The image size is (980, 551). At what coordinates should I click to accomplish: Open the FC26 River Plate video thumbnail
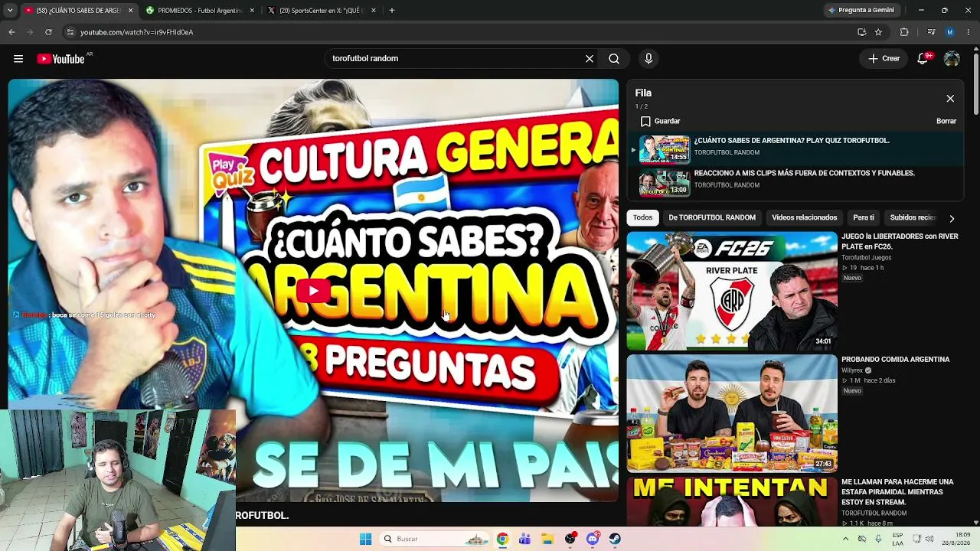tap(732, 291)
